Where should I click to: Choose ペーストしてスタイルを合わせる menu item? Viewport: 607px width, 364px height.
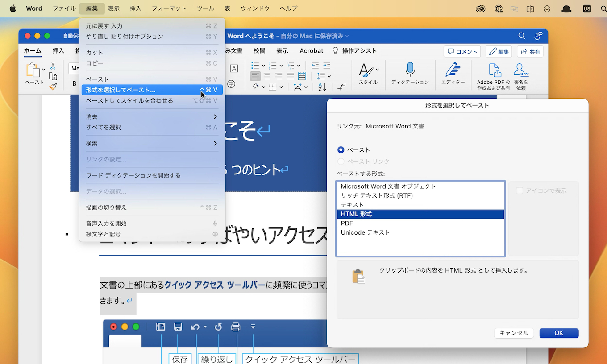[152, 101]
